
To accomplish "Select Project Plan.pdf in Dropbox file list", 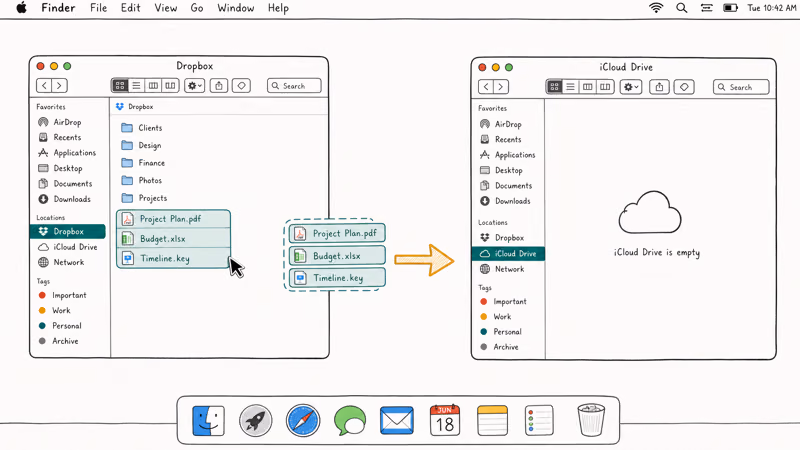I will (x=173, y=219).
